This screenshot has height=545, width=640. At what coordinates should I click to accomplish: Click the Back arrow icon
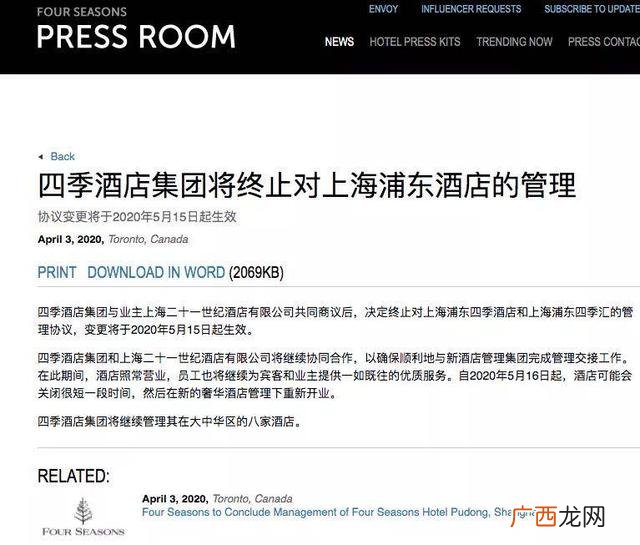pyautogui.click(x=40, y=157)
